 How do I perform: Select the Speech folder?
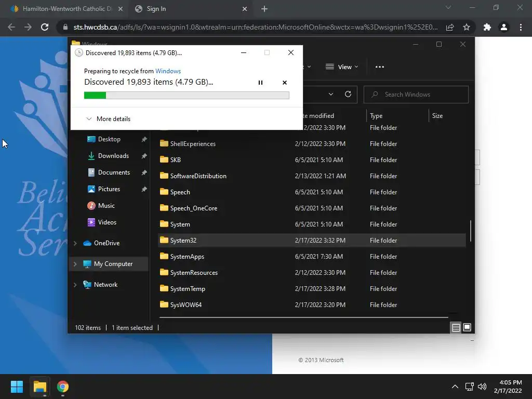(180, 192)
